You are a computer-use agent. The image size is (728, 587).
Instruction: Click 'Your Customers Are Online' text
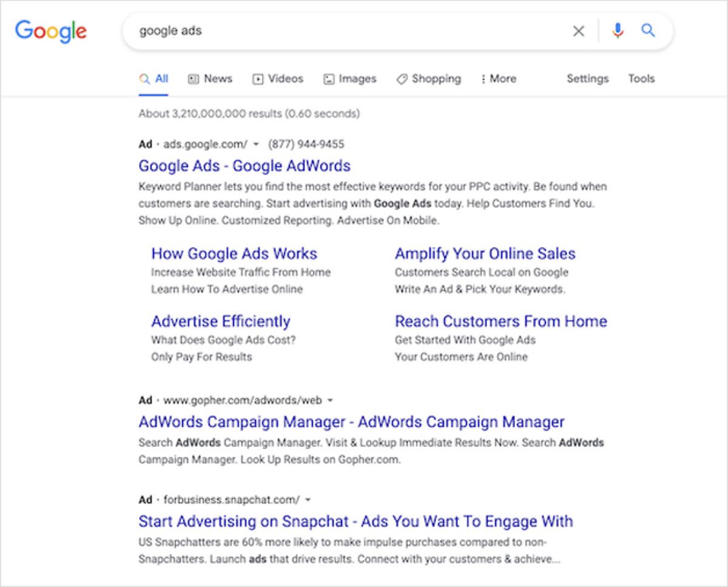461,357
